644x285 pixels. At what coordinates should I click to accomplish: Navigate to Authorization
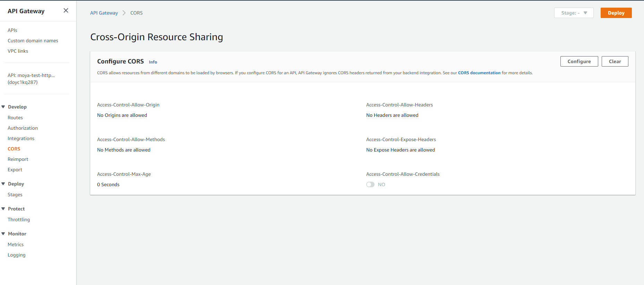click(x=23, y=128)
